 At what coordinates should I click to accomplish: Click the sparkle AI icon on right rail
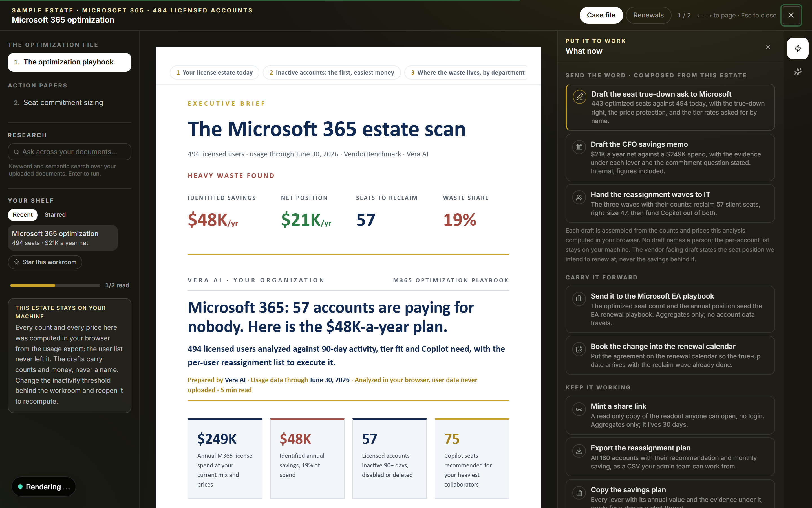pos(798,72)
